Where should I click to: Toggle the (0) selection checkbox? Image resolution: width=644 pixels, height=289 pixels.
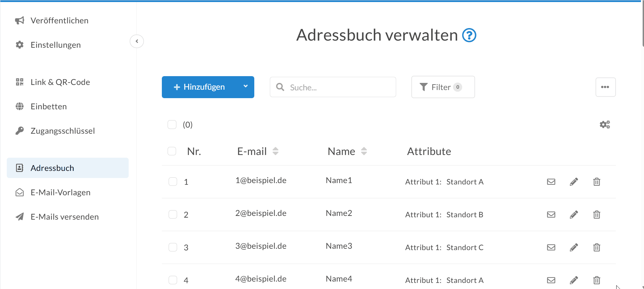click(172, 125)
